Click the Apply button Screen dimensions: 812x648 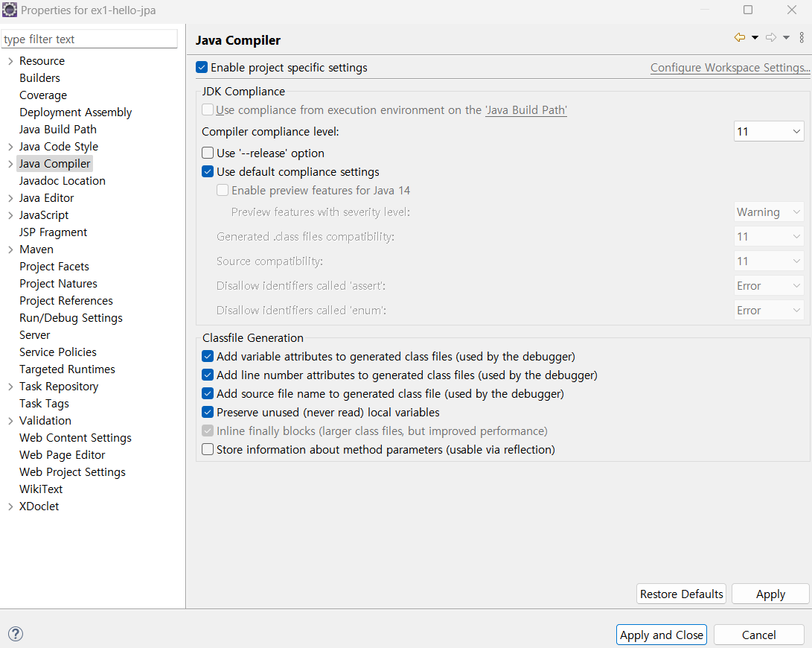pyautogui.click(x=770, y=594)
